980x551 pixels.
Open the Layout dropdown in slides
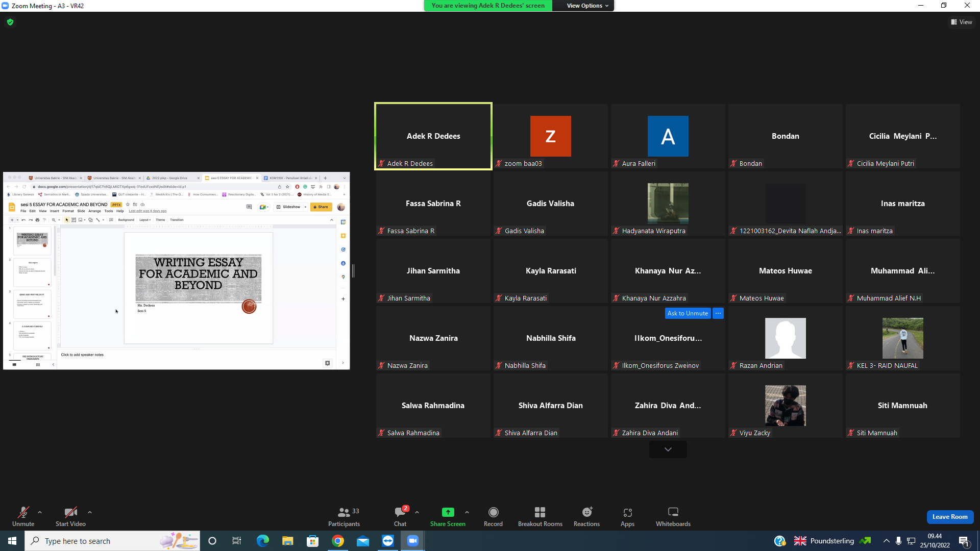145,220
